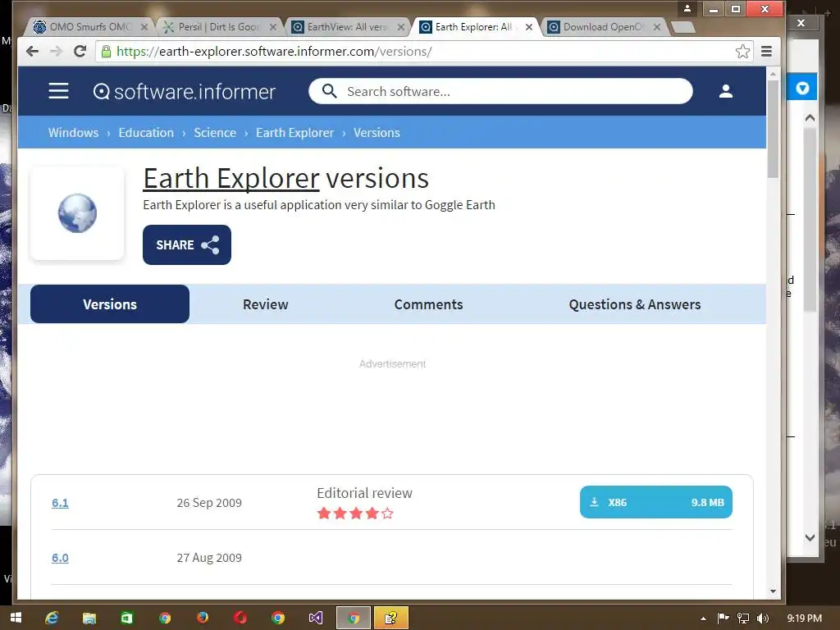840x630 pixels.
Task: Click the browser forward arrow
Action: pyautogui.click(x=56, y=52)
